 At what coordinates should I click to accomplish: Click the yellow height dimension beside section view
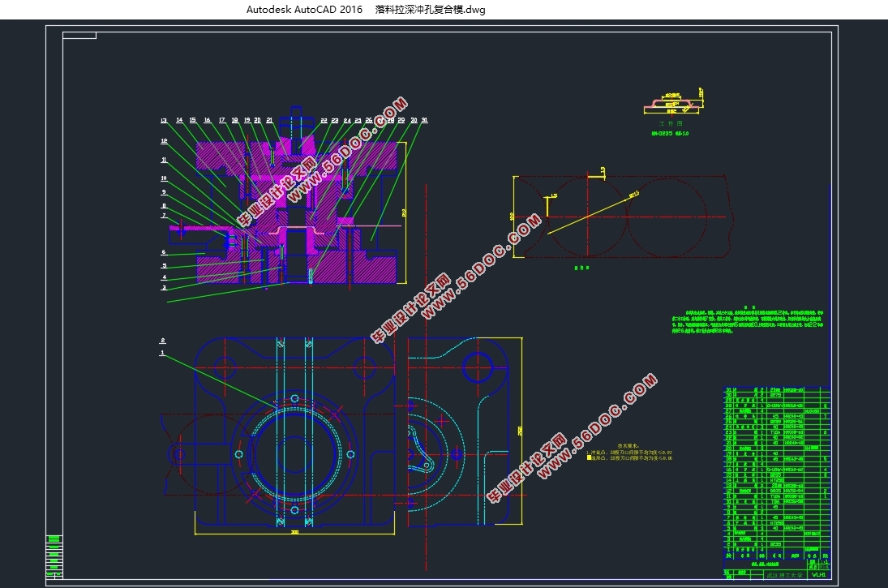(x=405, y=213)
